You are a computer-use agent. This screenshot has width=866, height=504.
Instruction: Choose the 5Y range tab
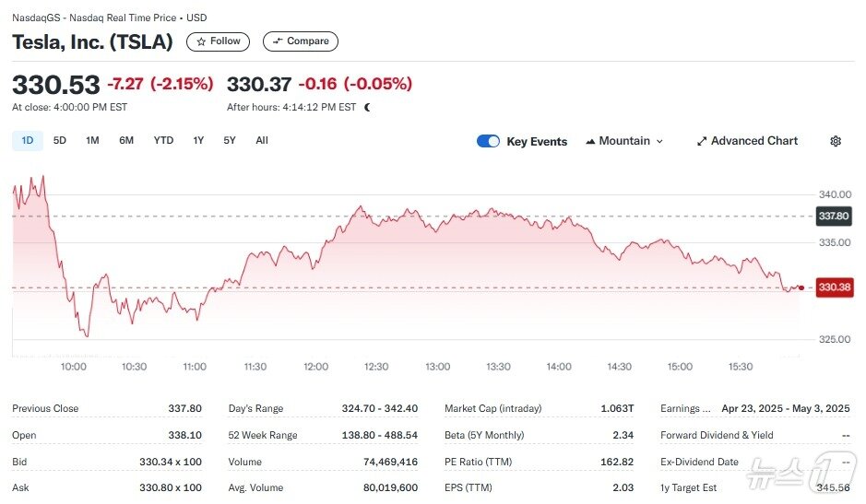(230, 140)
